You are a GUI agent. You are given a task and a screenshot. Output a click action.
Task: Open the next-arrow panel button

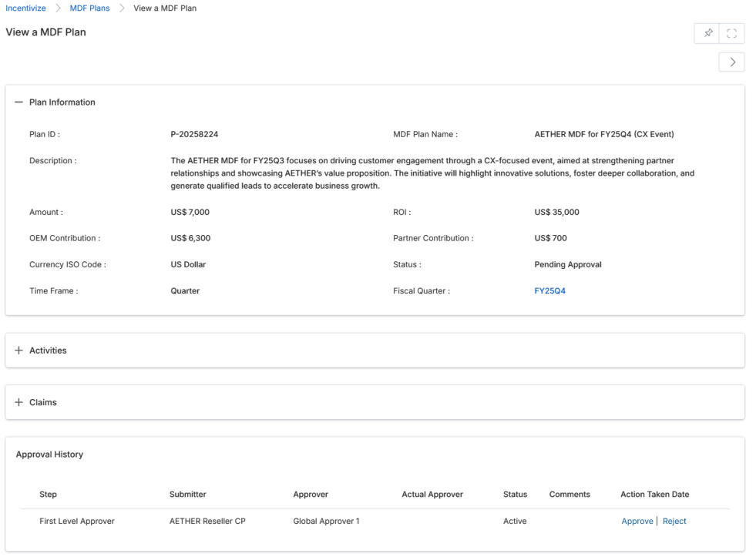point(732,62)
